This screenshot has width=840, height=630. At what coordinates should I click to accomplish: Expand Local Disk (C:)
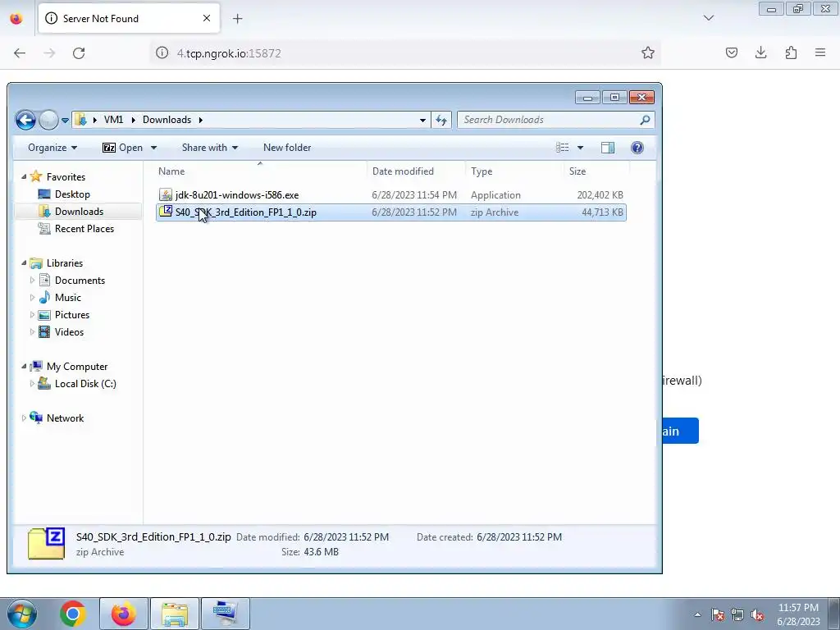(x=32, y=384)
